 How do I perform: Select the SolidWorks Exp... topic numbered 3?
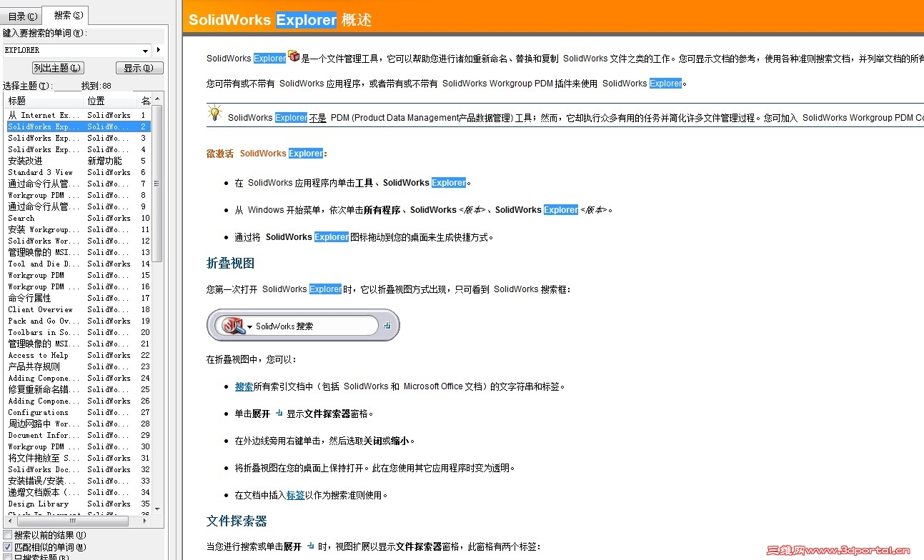point(79,138)
